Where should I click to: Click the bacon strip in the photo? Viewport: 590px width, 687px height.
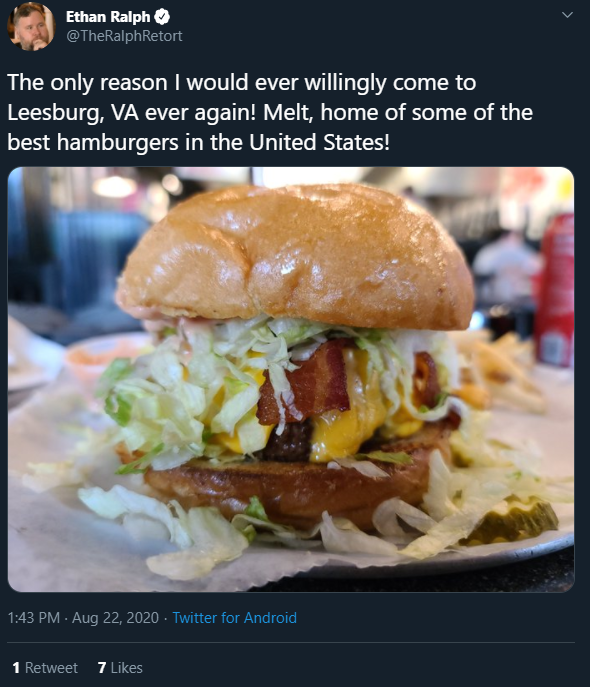[307, 383]
